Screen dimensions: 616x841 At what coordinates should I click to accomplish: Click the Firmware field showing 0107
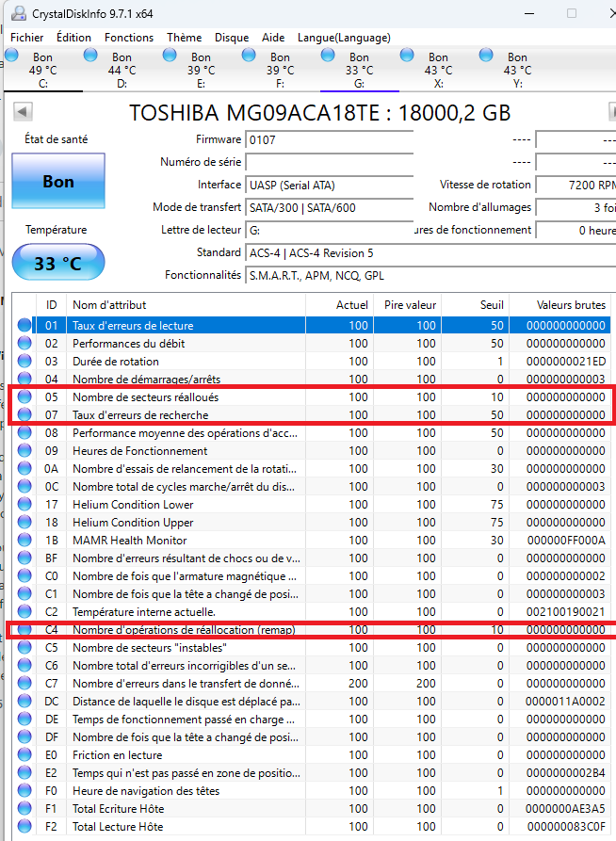(329, 140)
